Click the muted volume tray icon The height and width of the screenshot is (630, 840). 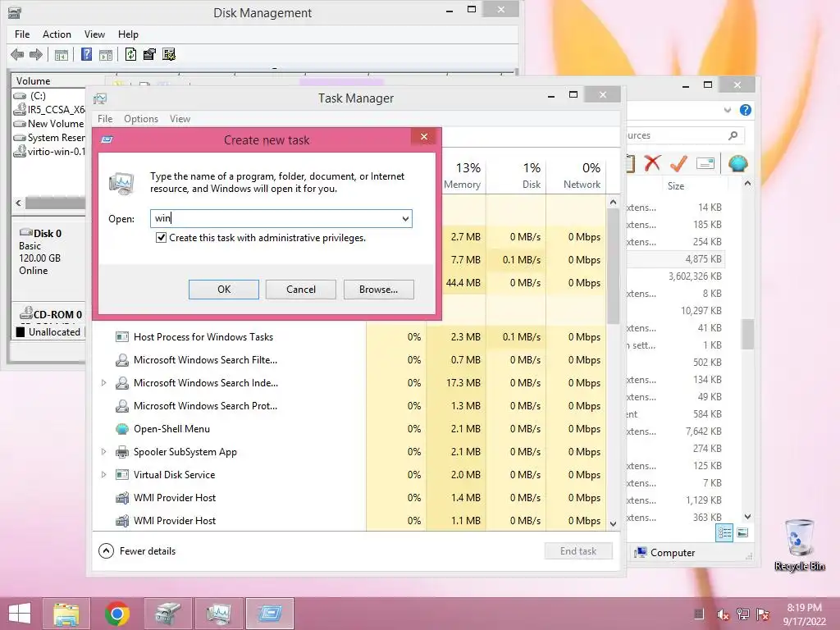click(x=722, y=614)
